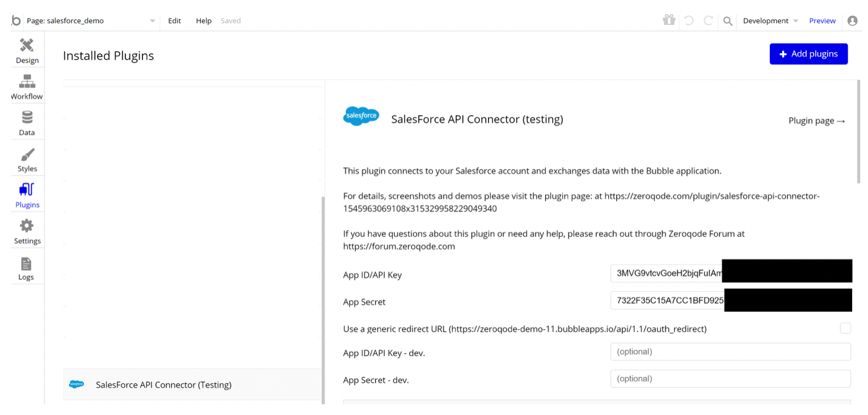Click the gift box icon
This screenshot has height=415, width=868.
coord(669,20)
